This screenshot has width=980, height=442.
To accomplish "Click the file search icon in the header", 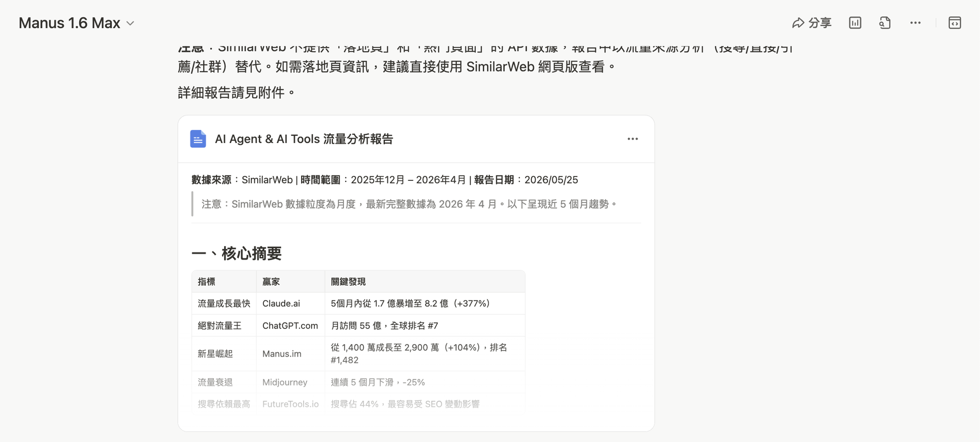I will coord(885,23).
